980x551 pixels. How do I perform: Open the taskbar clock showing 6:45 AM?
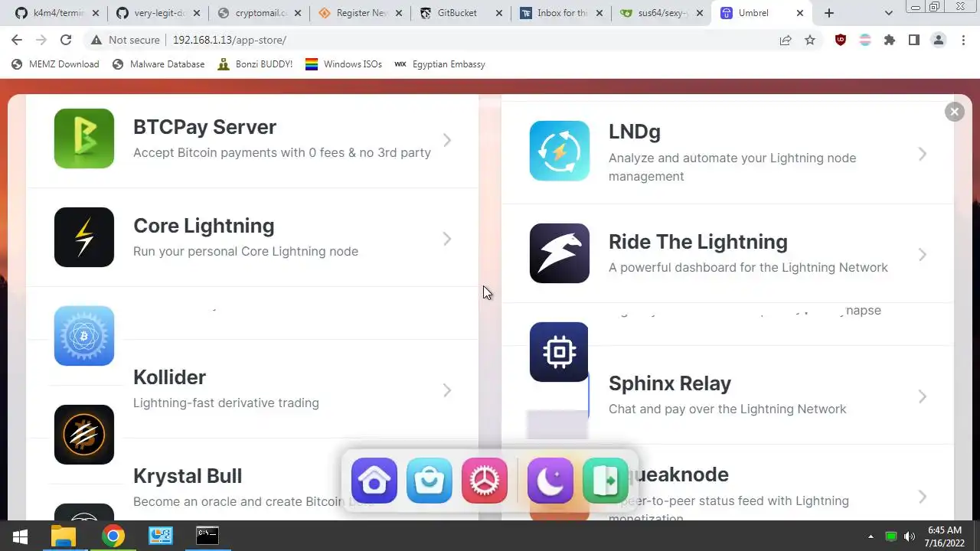coord(945,536)
